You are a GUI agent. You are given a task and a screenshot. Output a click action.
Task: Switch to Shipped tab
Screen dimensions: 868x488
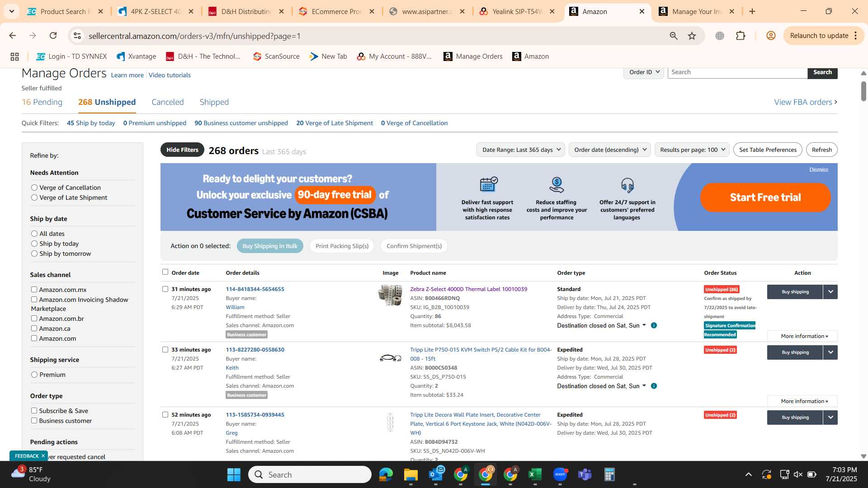[x=214, y=102]
